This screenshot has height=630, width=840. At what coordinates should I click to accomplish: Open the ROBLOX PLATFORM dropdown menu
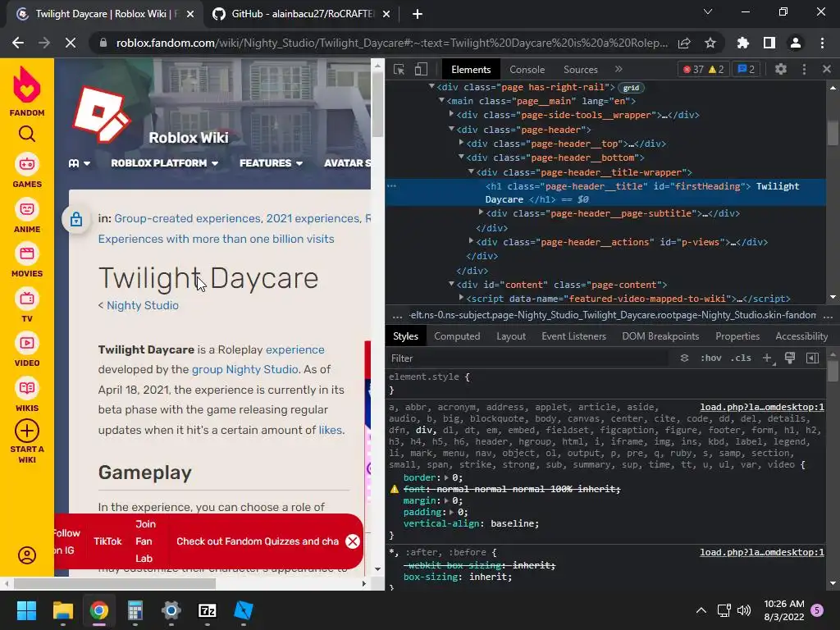(164, 163)
